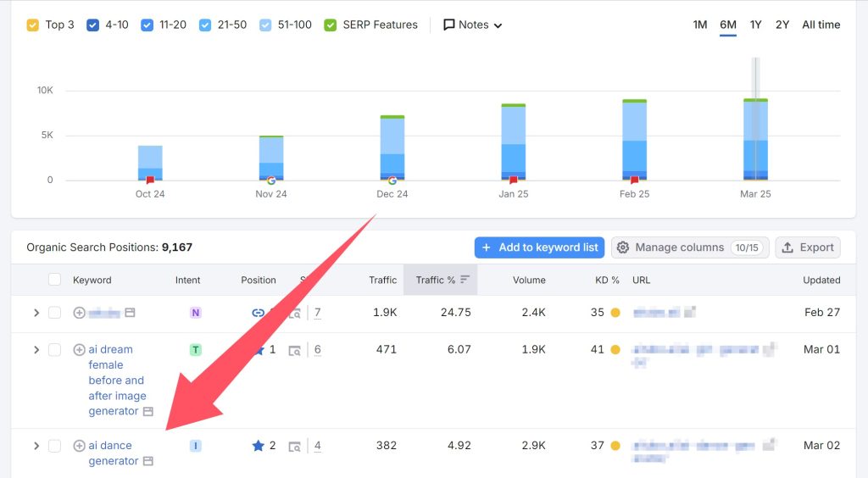868x478 pixels.
Task: Click the link icon in the first row's Position column
Action: pyautogui.click(x=259, y=313)
